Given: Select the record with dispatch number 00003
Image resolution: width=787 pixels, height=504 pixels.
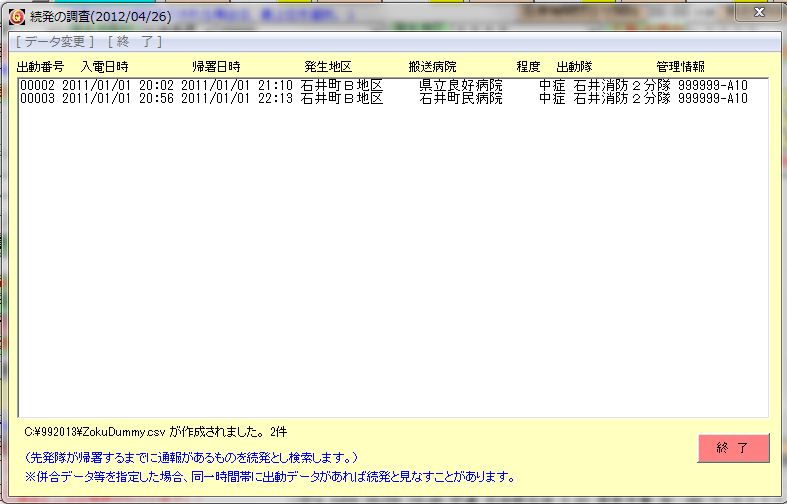Looking at the screenshot, I should tap(37, 99).
